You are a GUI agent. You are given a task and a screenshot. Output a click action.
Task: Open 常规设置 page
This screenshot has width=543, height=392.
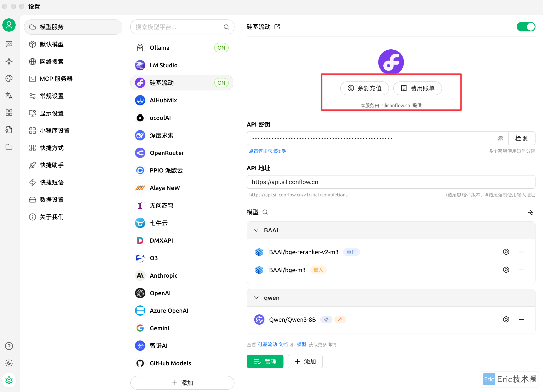pos(73,96)
